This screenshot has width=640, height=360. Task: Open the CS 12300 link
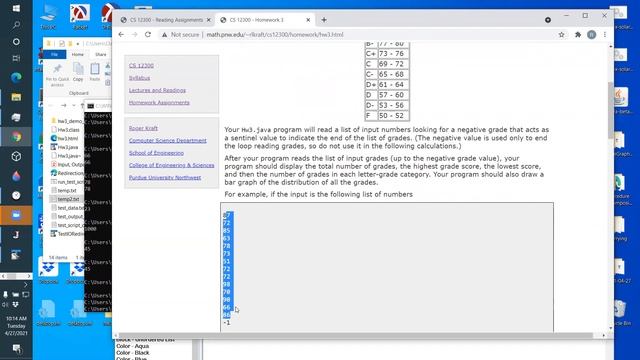click(141, 65)
